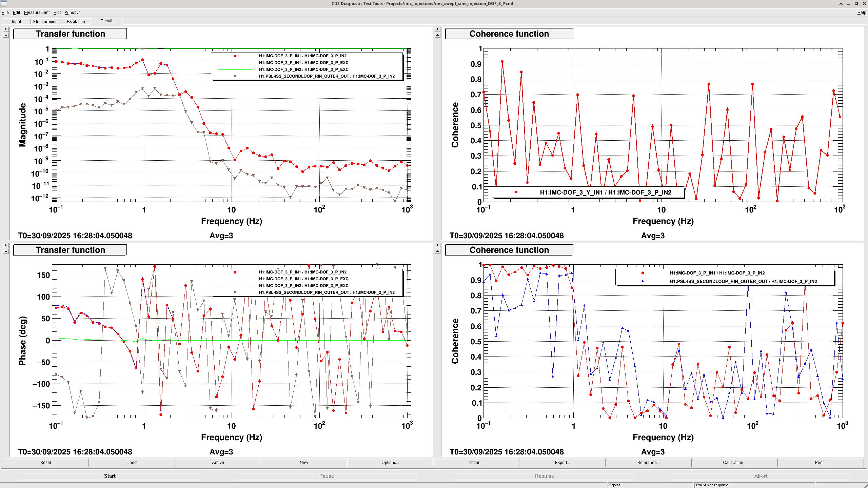868x488 pixels.
Task: Click right-arrow button beside top-left Transfer function plot
Action: pyautogui.click(x=6, y=29)
